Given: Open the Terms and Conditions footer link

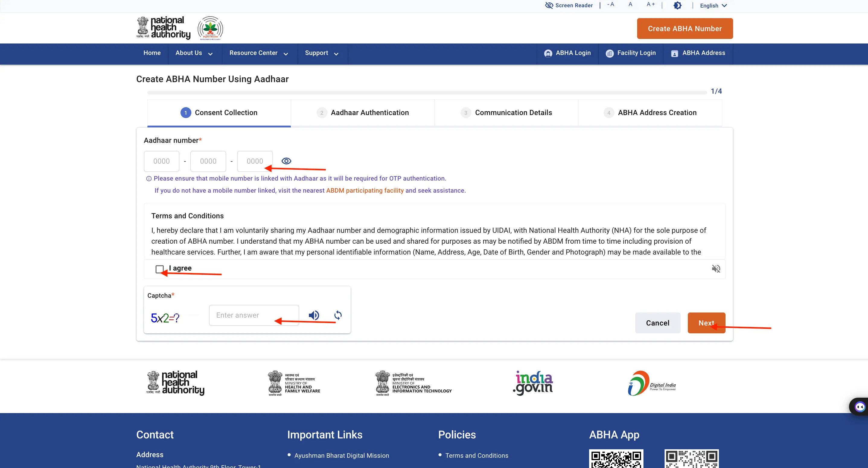Looking at the screenshot, I should pos(477,456).
